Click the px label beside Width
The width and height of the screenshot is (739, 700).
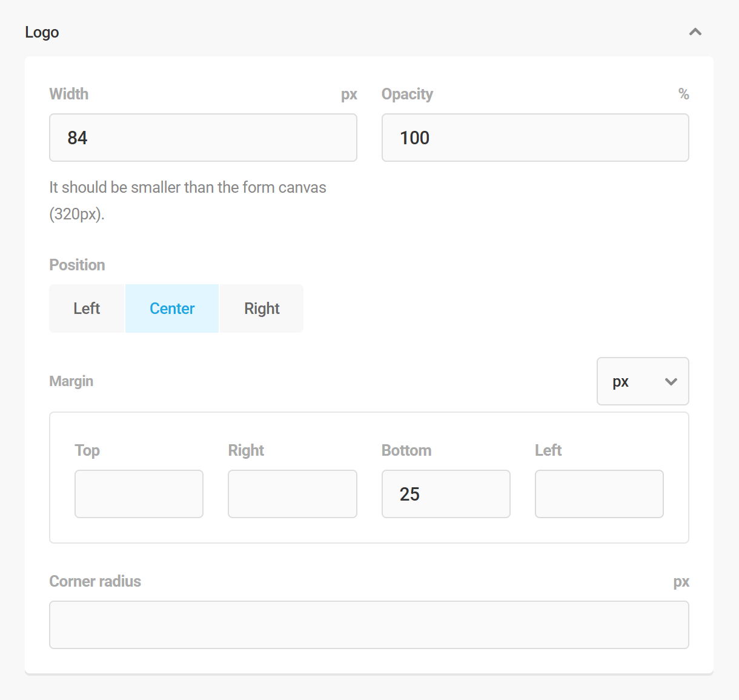tap(350, 94)
